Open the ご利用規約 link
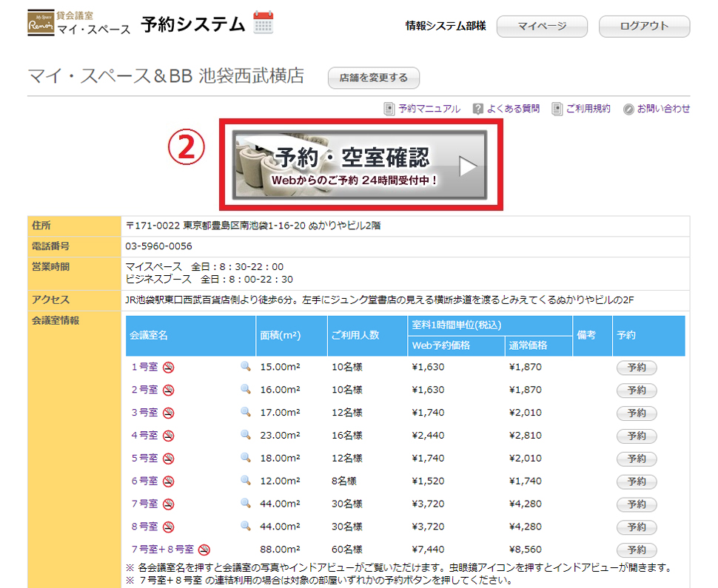Image resolution: width=718 pixels, height=588 pixels. [588, 109]
